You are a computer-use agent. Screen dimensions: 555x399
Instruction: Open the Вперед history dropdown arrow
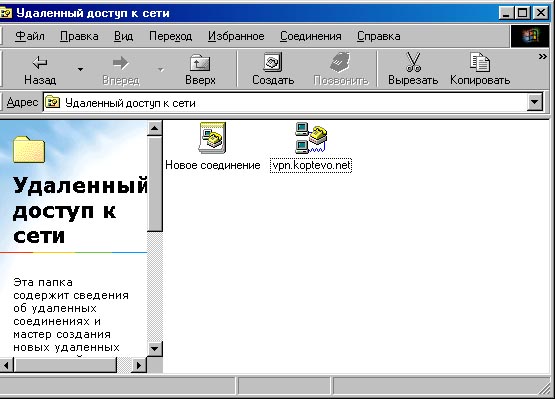click(161, 70)
